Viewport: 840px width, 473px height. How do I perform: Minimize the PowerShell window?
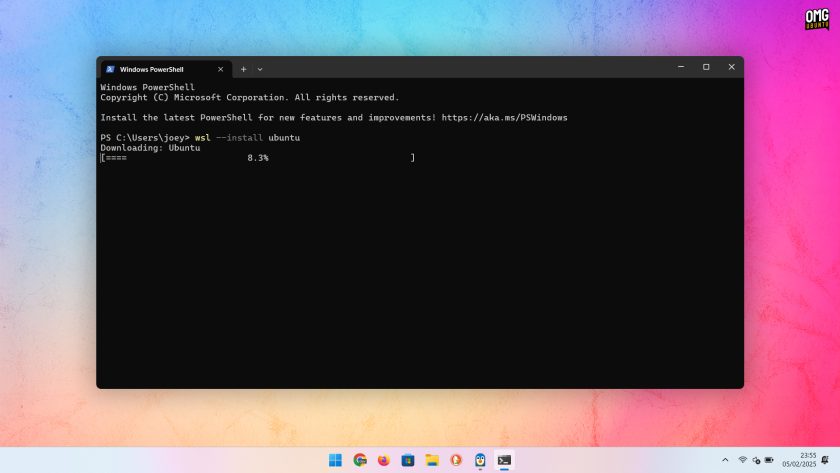(681, 67)
